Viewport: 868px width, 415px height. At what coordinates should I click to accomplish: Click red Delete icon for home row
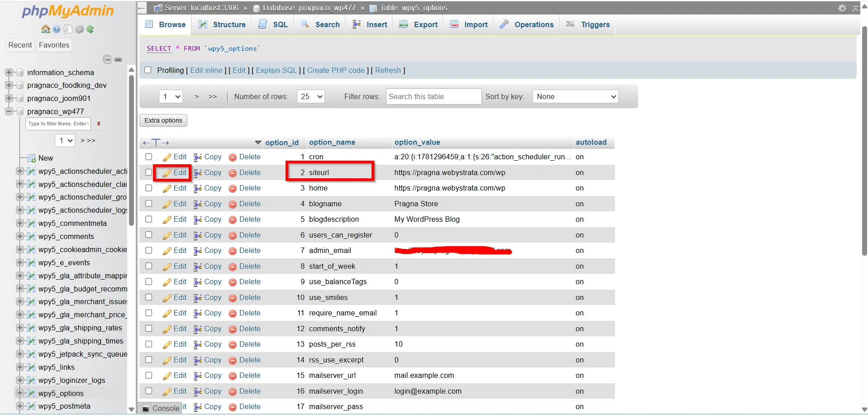(233, 188)
